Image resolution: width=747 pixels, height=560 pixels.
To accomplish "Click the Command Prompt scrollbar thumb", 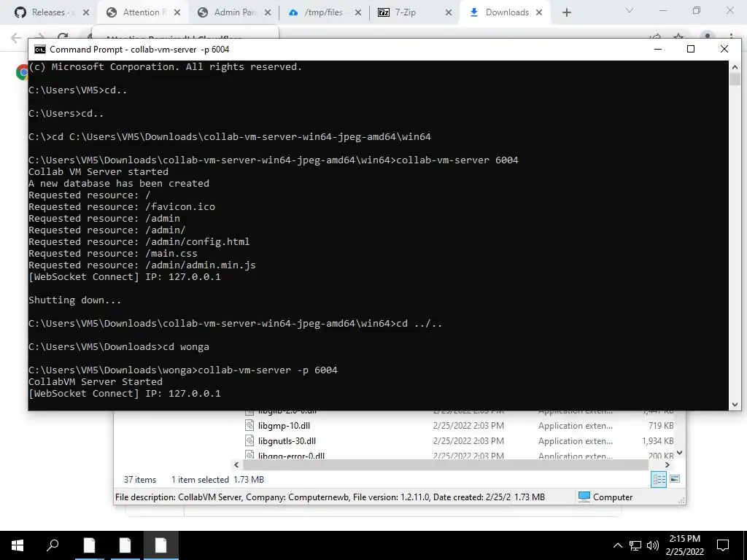I will pos(735,79).
